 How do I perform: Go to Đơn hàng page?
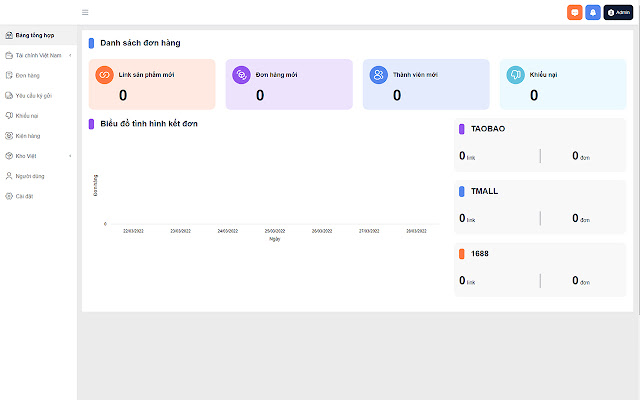(x=38, y=76)
